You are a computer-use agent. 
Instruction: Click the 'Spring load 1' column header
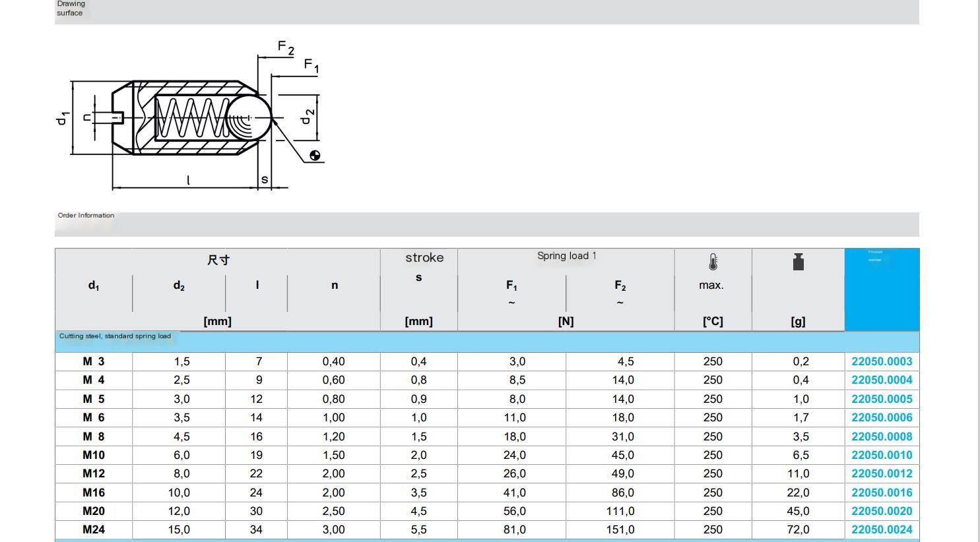tap(566, 256)
